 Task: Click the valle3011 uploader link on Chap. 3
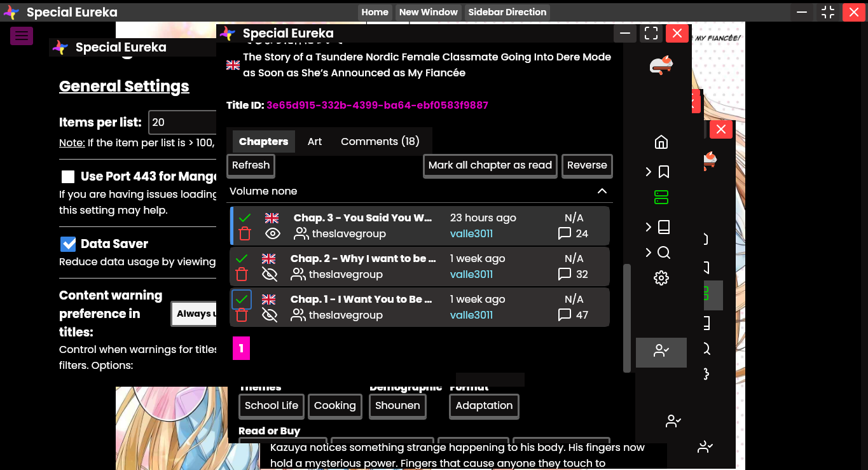pos(471,234)
